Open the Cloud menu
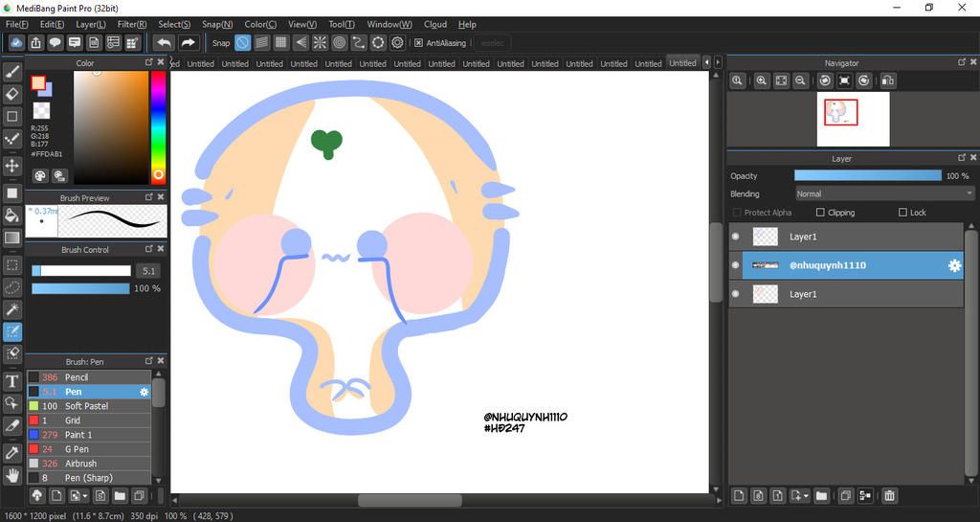 tap(435, 24)
